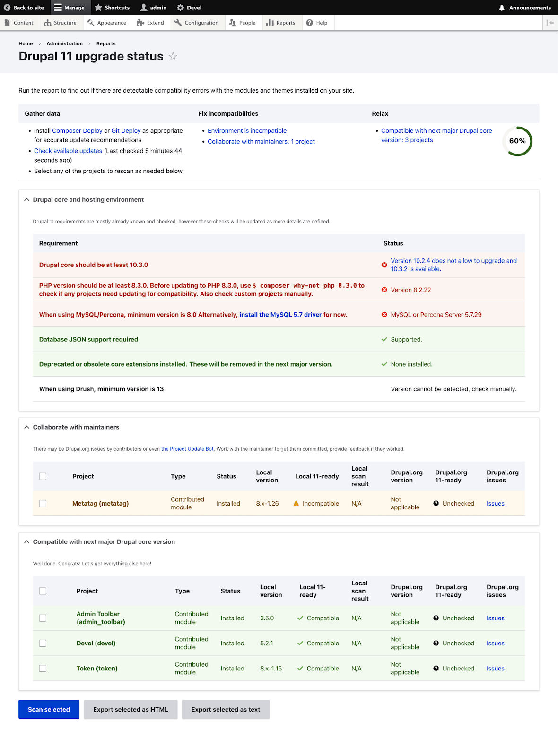The height and width of the screenshot is (756, 558).
Task: Click the warning icon beside Incompatible
Action: pos(296,504)
